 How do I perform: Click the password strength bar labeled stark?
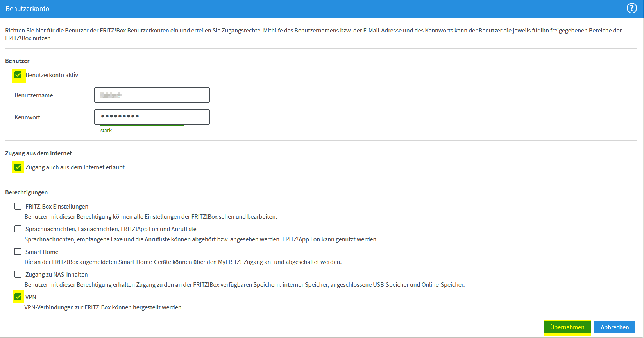[x=142, y=126]
